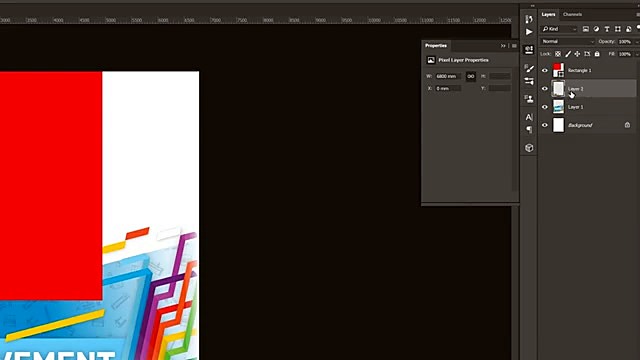The image size is (640, 360).
Task: Open the 3D panel cube icon
Action: coord(529,148)
